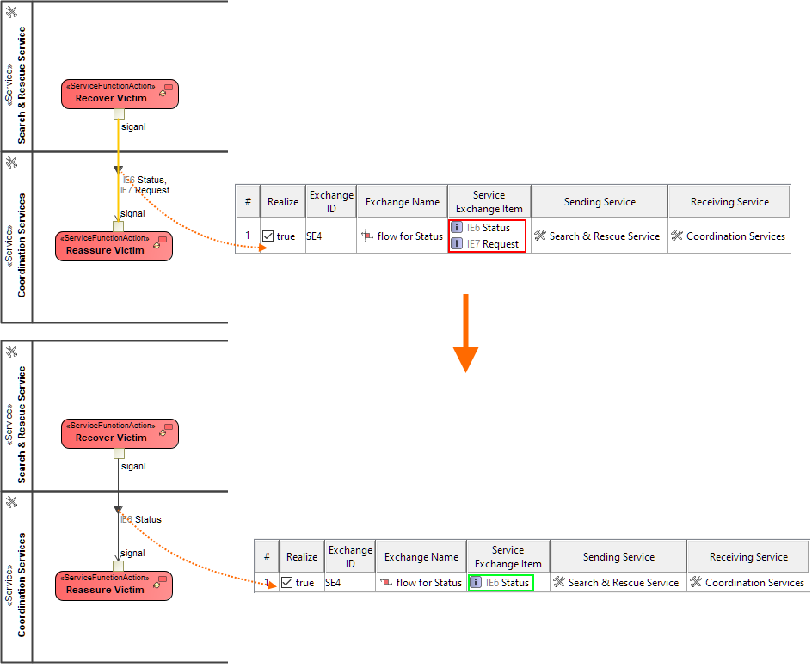Click the 'IE6 Status' flow label in lower diagram
Image resolution: width=812 pixels, height=668 pixels.
pos(141,519)
